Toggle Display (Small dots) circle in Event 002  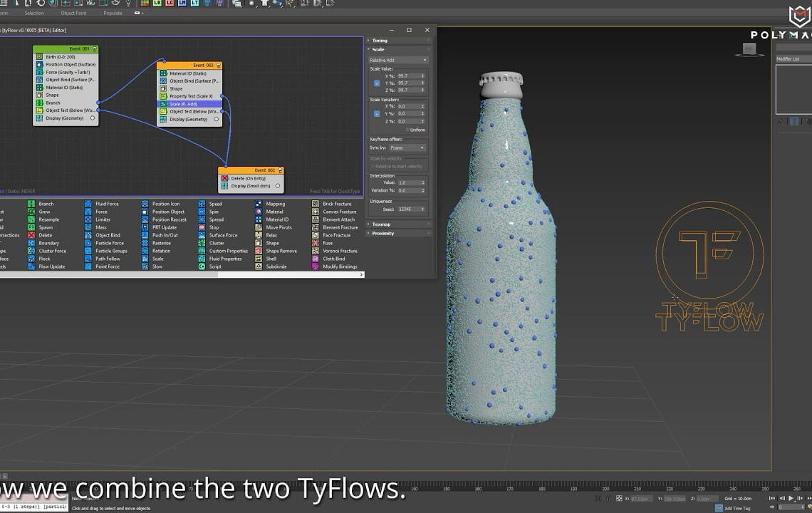pyautogui.click(x=278, y=185)
